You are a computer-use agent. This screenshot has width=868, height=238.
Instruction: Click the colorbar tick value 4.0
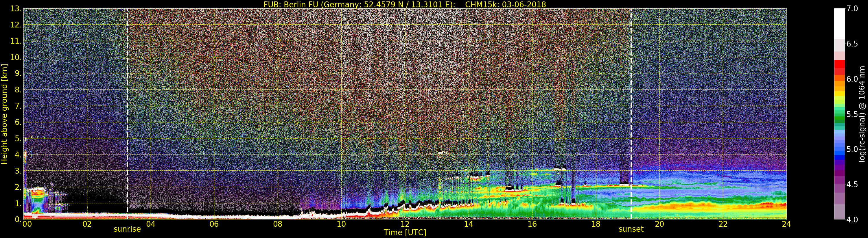pyautogui.click(x=852, y=220)
